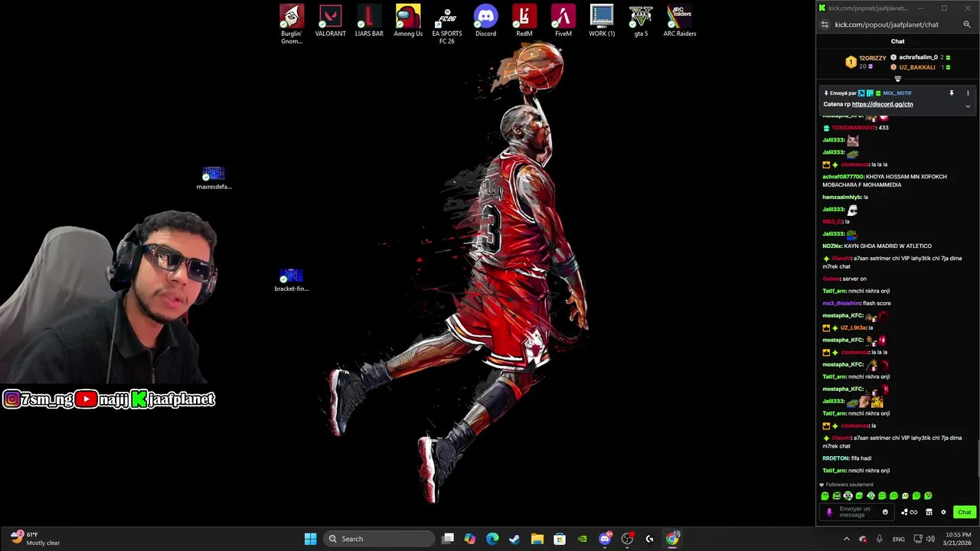
Task: Open the NVIDIA app on the taskbar
Action: (x=582, y=539)
